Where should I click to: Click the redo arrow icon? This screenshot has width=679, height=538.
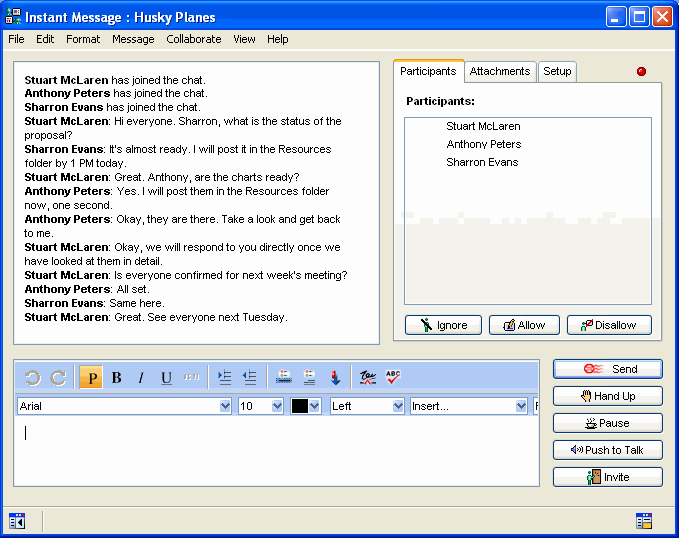tap(58, 378)
